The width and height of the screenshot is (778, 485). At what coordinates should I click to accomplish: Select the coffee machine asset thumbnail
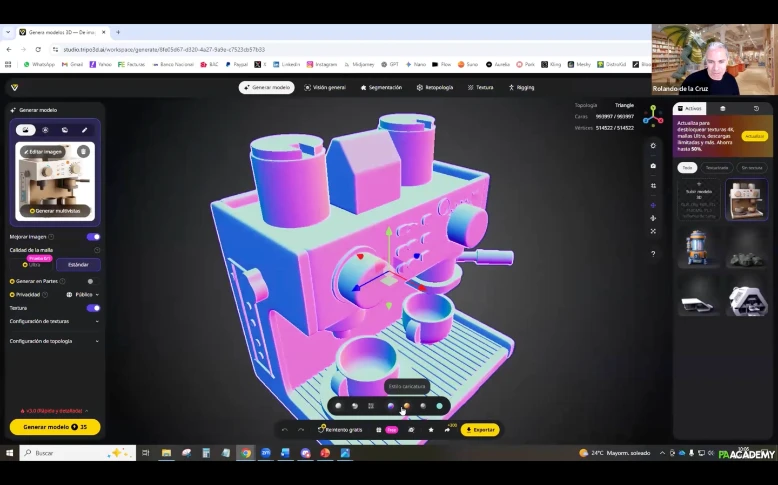pyautogui.click(x=746, y=200)
